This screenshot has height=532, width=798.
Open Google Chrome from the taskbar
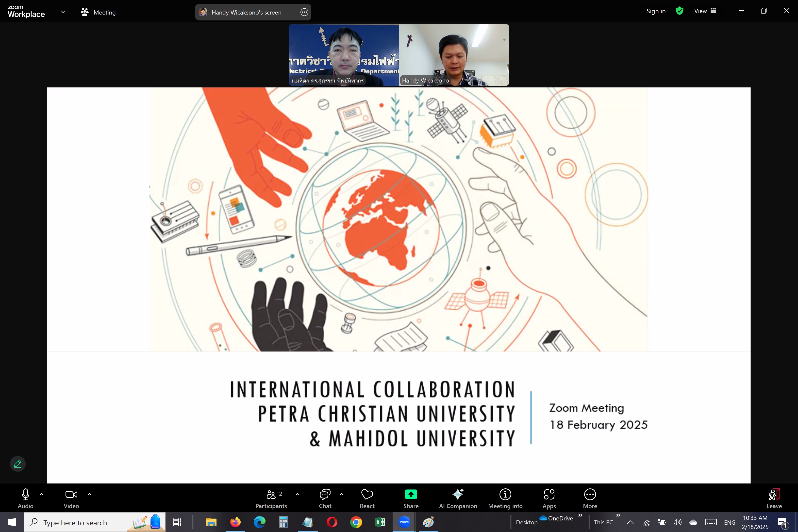[x=356, y=522]
